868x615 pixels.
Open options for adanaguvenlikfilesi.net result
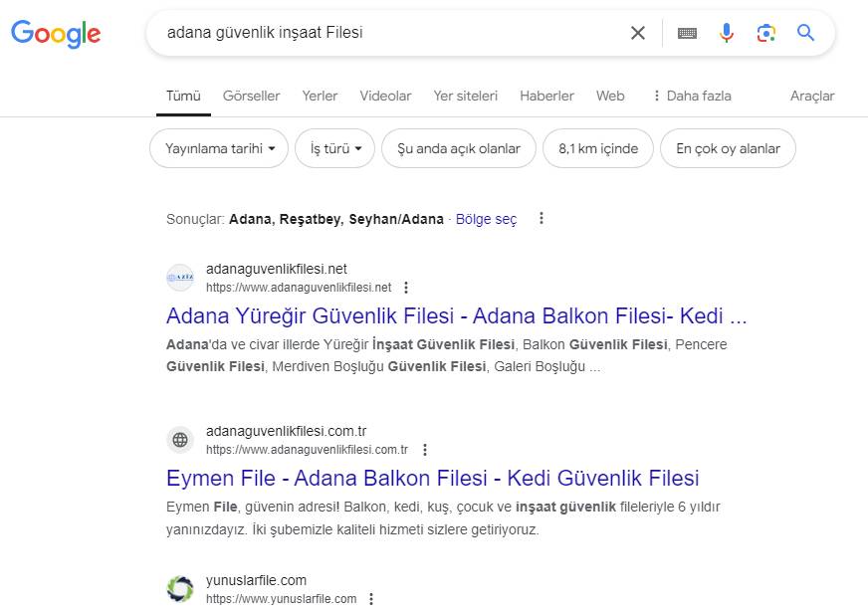coord(405,288)
